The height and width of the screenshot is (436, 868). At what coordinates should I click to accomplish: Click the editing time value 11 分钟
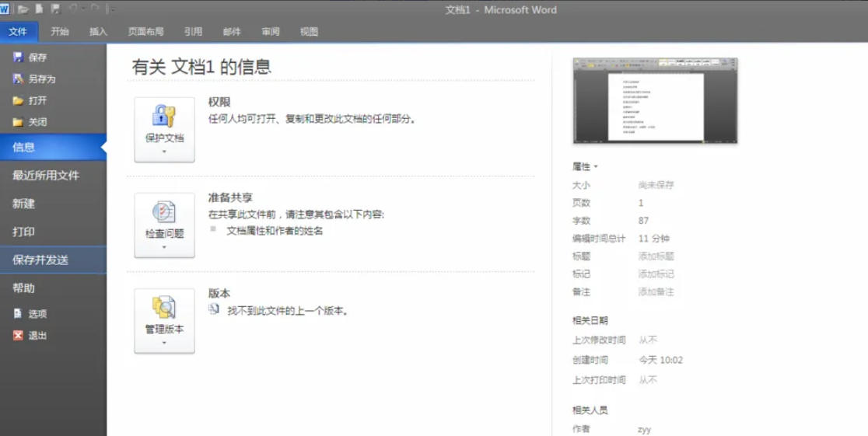pos(654,239)
